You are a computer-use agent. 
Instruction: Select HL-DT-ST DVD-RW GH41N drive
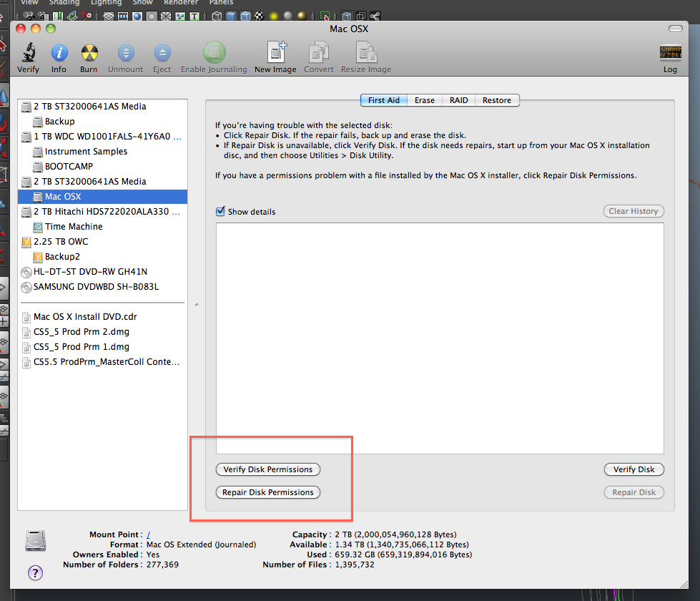pyautogui.click(x=103, y=272)
